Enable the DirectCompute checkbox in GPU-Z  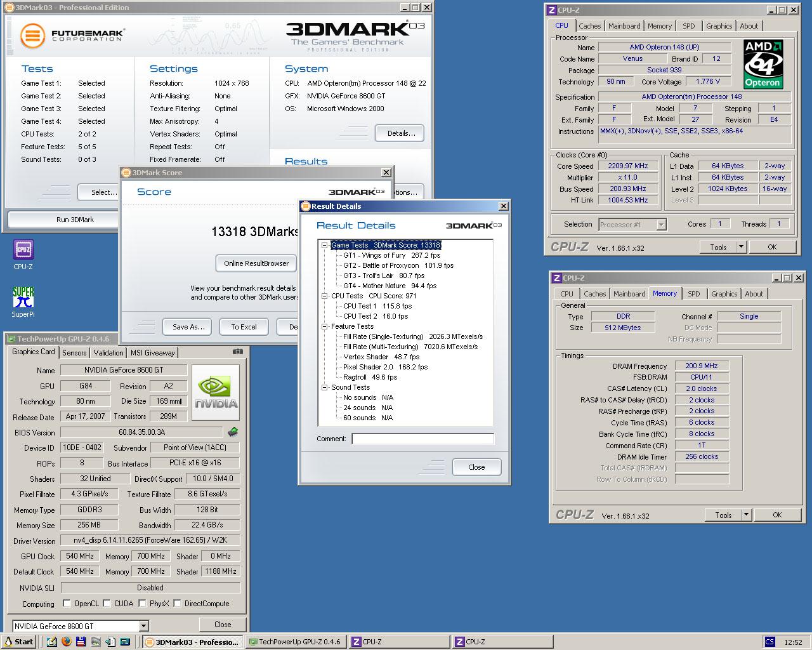[177, 603]
